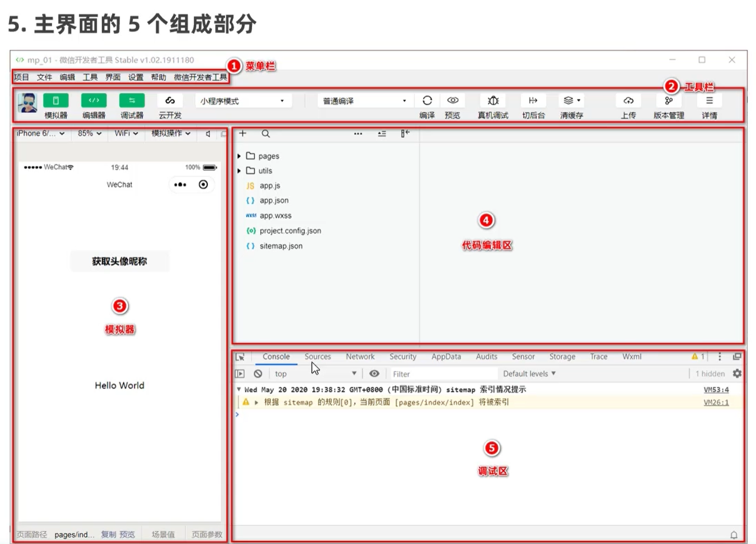Open the 微信开发者工具 menu
The width and height of the screenshot is (756, 544).
click(201, 77)
